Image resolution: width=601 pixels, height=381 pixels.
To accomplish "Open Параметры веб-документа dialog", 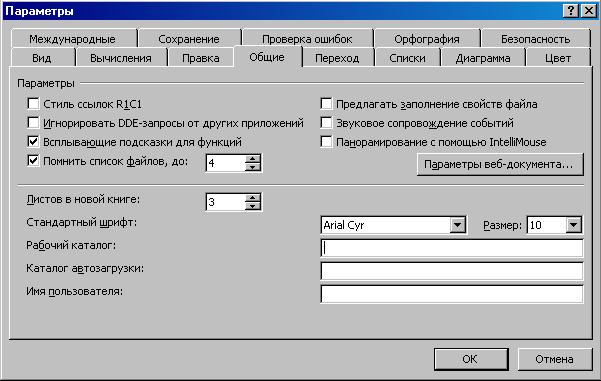I will [500, 164].
